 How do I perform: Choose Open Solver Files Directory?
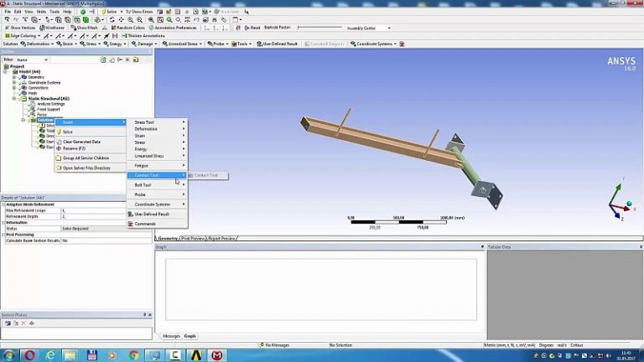tap(91, 168)
